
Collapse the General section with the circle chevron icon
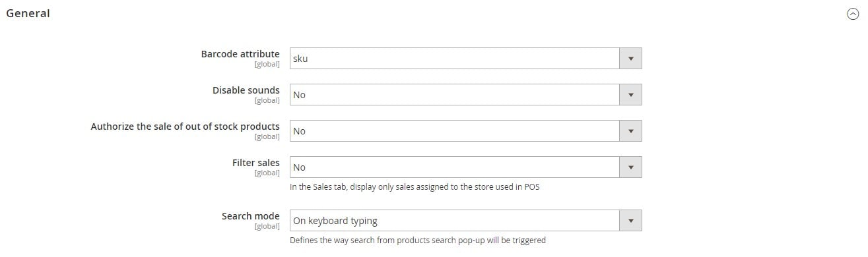(x=852, y=14)
